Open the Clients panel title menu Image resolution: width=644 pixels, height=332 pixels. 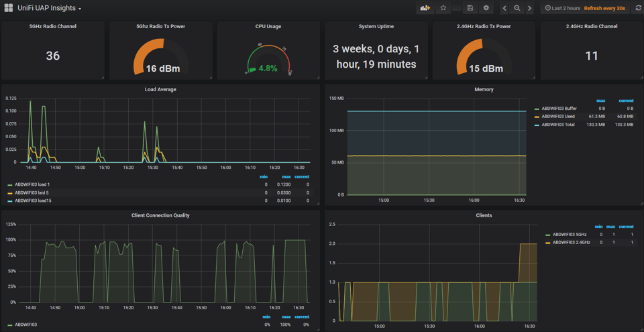click(x=484, y=215)
